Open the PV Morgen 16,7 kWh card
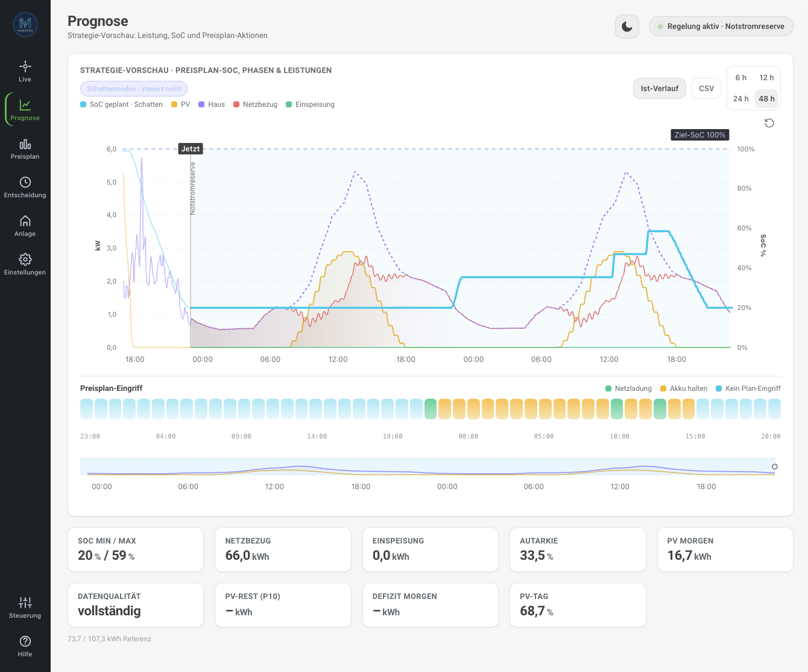This screenshot has width=808, height=672. [x=725, y=550]
